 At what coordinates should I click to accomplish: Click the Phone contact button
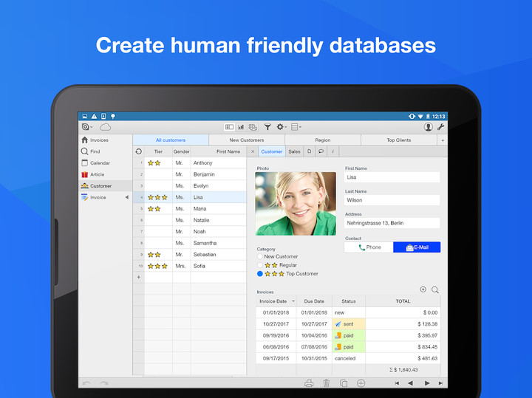point(369,247)
